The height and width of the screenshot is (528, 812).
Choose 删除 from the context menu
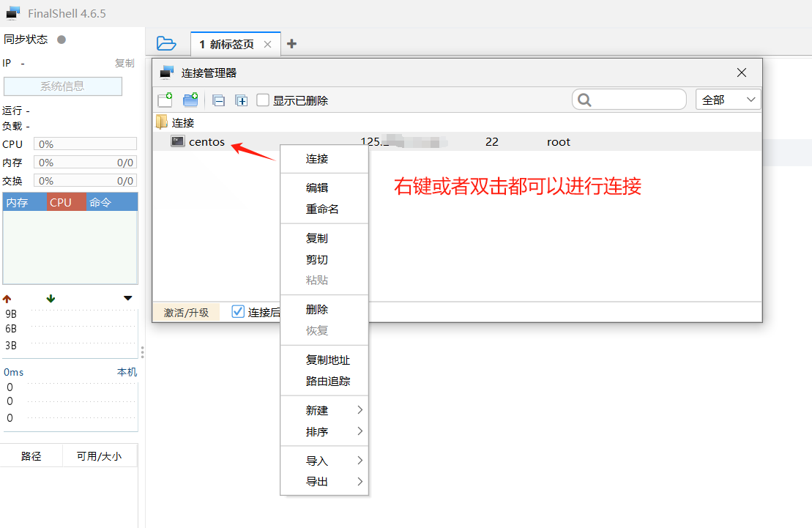pos(324,309)
